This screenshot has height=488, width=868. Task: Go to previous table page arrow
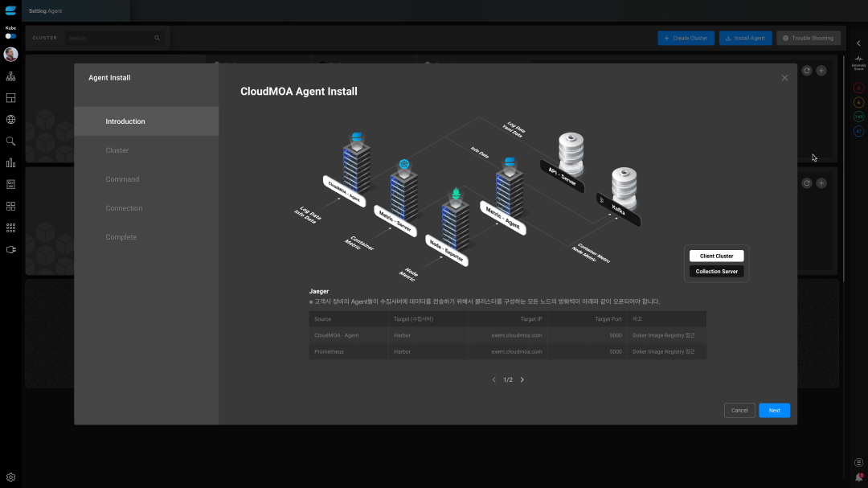pos(493,380)
